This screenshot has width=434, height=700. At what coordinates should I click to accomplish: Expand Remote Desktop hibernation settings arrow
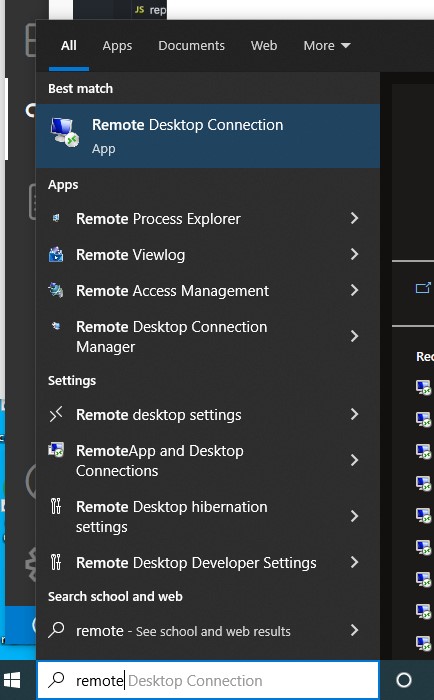pyautogui.click(x=355, y=517)
